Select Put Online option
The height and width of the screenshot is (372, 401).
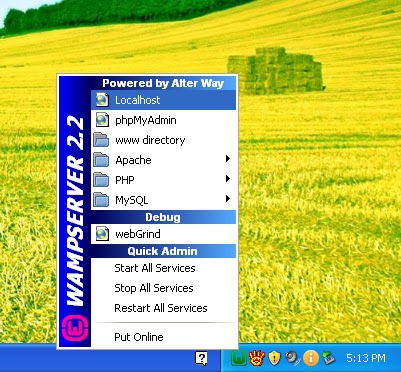(163, 337)
